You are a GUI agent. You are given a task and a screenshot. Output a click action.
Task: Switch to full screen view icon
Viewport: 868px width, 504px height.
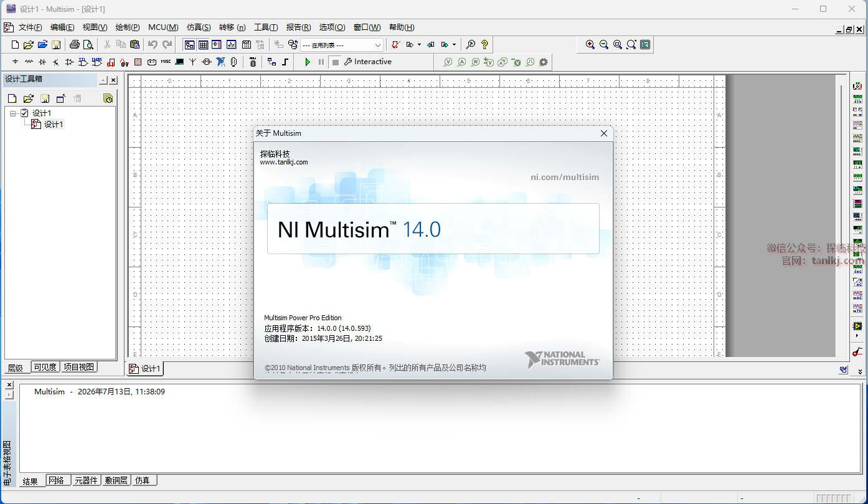coord(645,45)
